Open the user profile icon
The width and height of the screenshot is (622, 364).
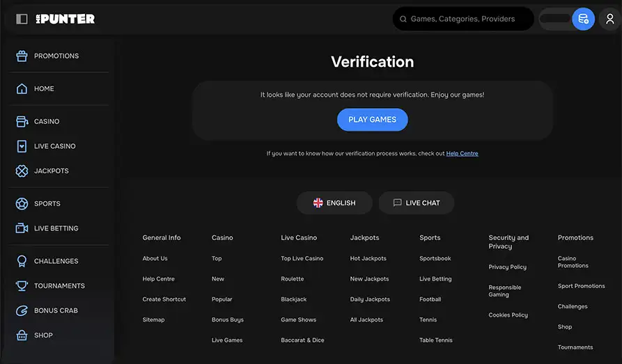tap(610, 19)
